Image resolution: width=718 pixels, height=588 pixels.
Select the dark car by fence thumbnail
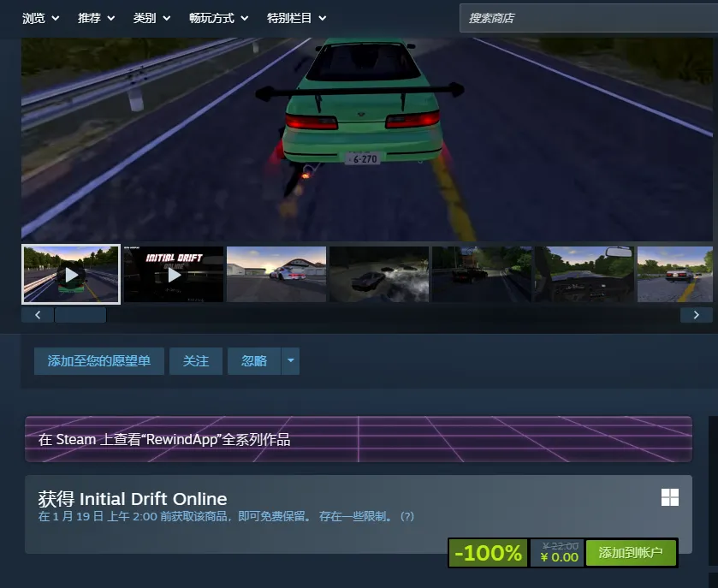pos(482,274)
